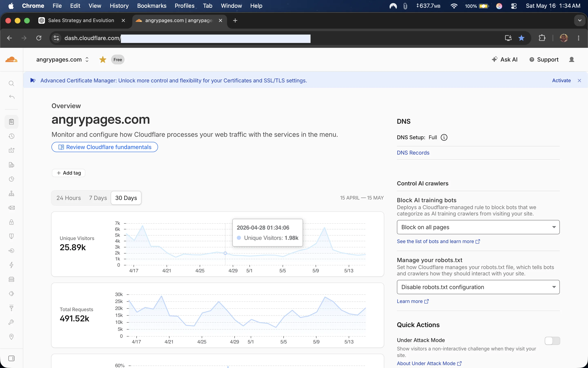
Task: Open the Chrome three-dot menu
Action: 579,38
